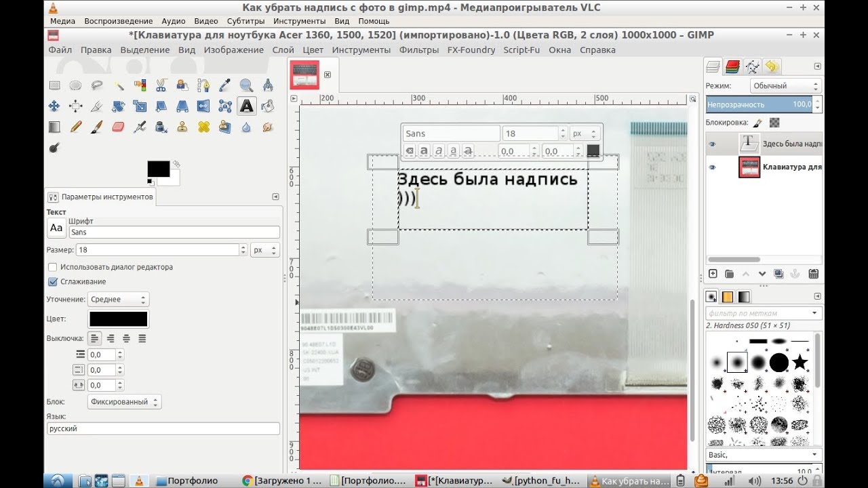Select the Crop tool

coord(97,106)
